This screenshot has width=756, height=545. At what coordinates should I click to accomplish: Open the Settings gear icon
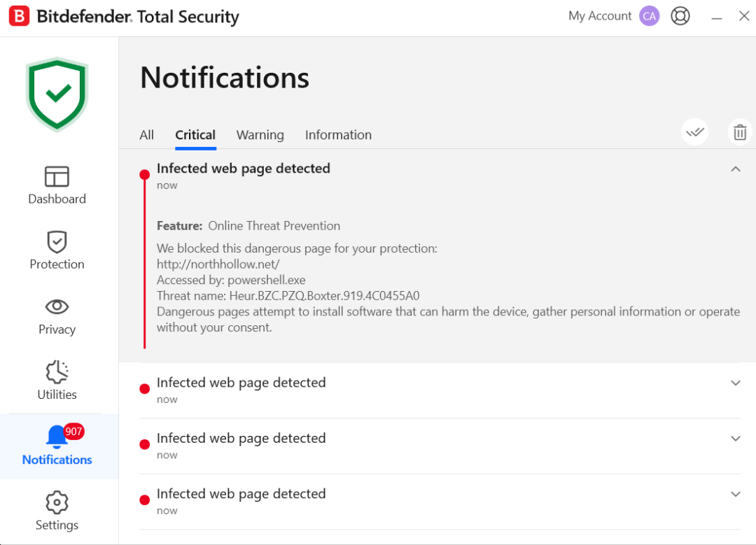[x=57, y=502]
